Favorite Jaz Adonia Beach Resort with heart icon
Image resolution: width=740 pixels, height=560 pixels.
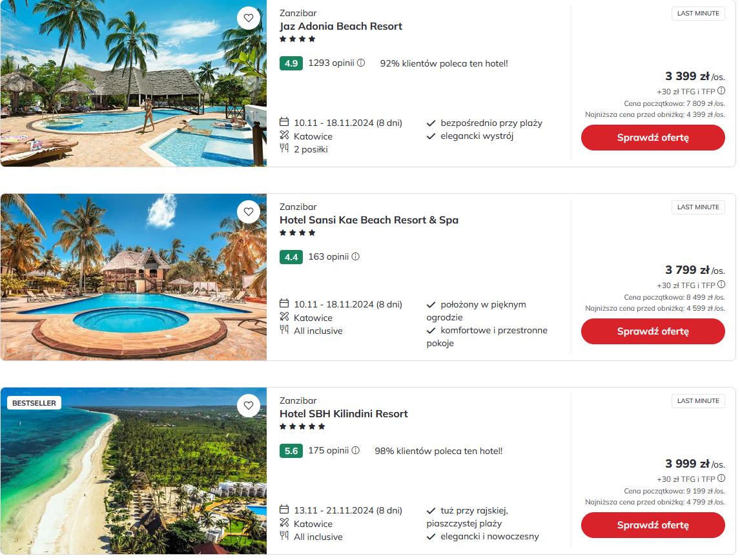tap(248, 18)
